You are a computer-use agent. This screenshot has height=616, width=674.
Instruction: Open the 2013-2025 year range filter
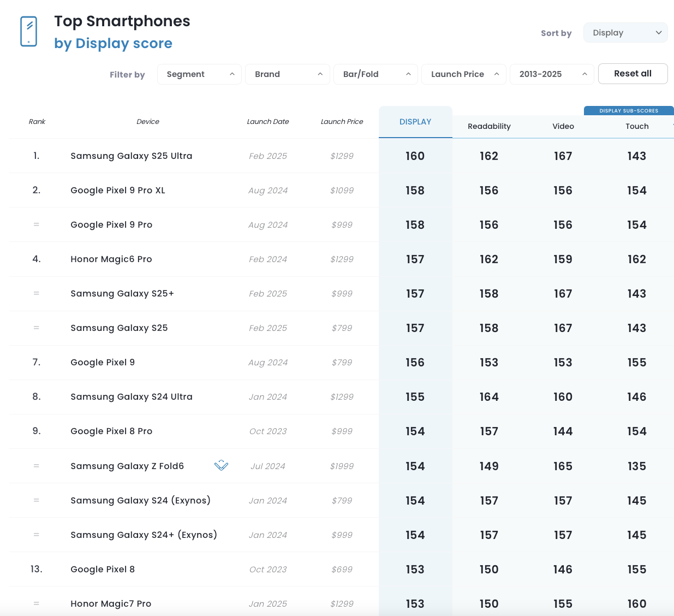coord(552,74)
